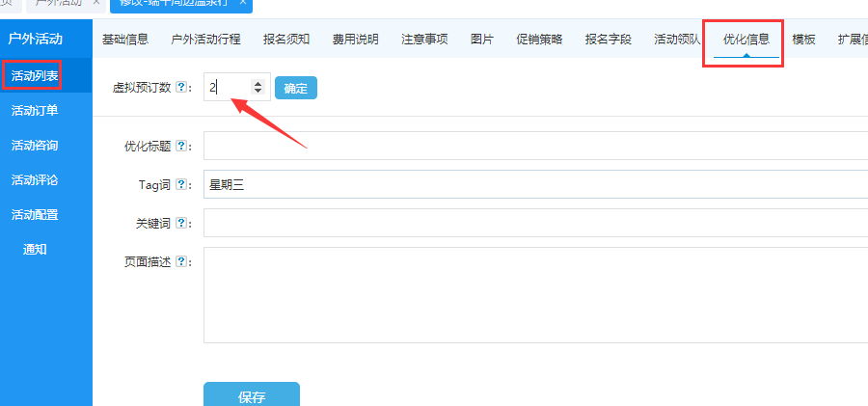Click help icon next to 优化标题
Viewport: 868px width, 406px height.
(x=181, y=147)
